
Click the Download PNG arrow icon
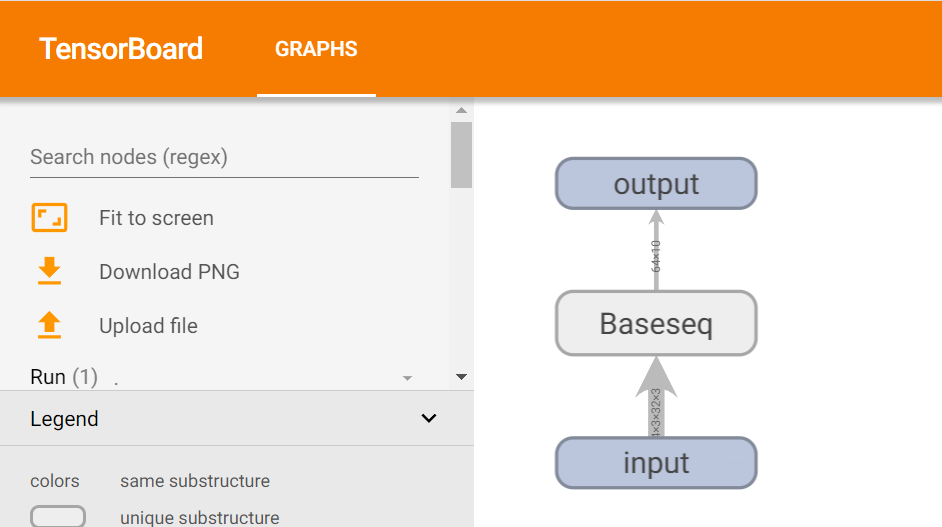tap(49, 271)
